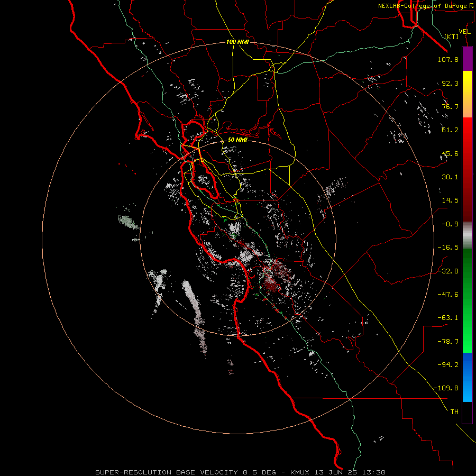The height and width of the screenshot is (476, 476).
Task: Click the TH threshold label
Action: (x=454, y=412)
